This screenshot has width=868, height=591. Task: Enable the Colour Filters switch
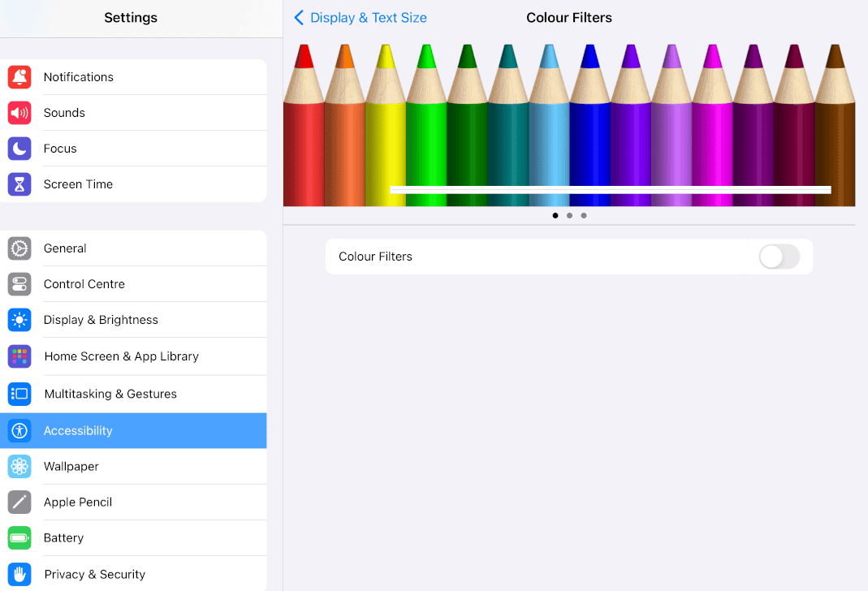coord(779,257)
